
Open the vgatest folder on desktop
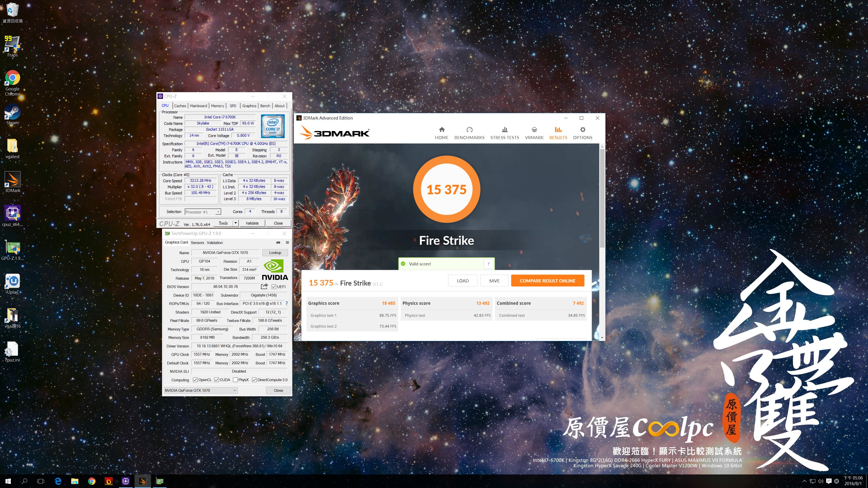pos(12,148)
